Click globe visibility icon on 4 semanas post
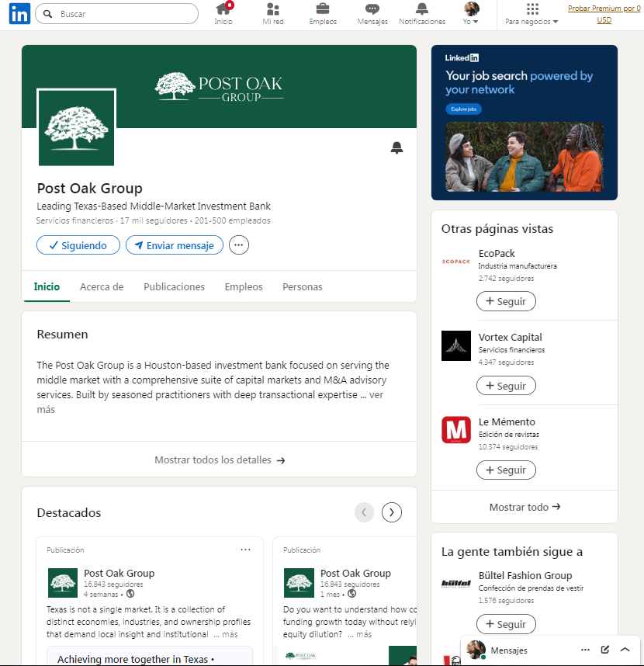 (130, 594)
